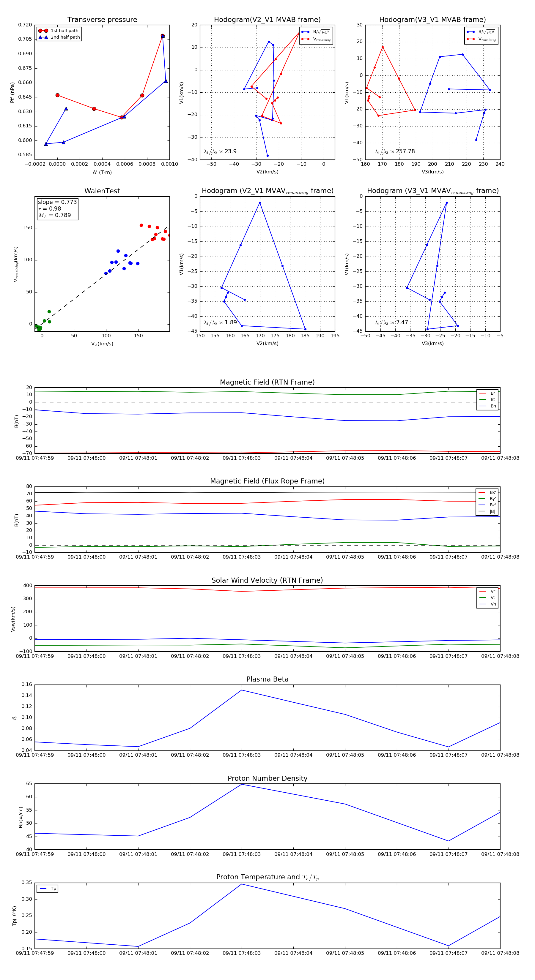Click the "M_A = 0.789" annotation
This screenshot has width=535, height=980.
54,215
